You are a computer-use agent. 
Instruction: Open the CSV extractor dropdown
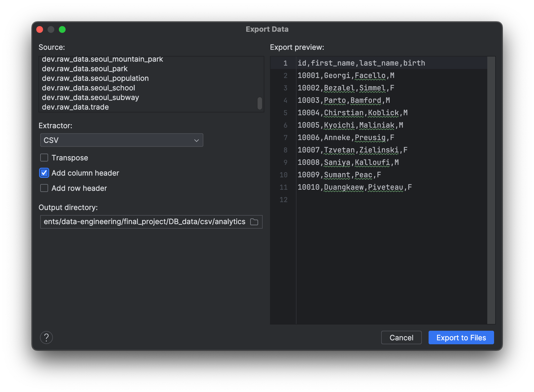point(121,140)
